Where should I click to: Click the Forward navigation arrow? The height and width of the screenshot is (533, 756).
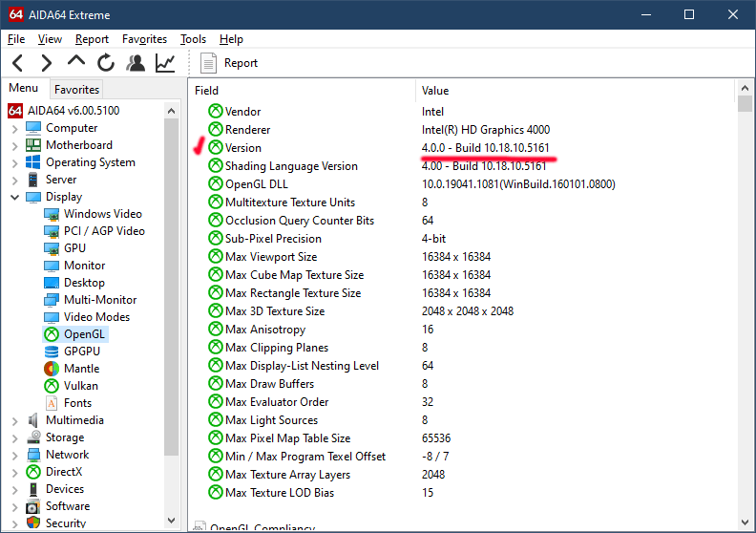tap(46, 63)
